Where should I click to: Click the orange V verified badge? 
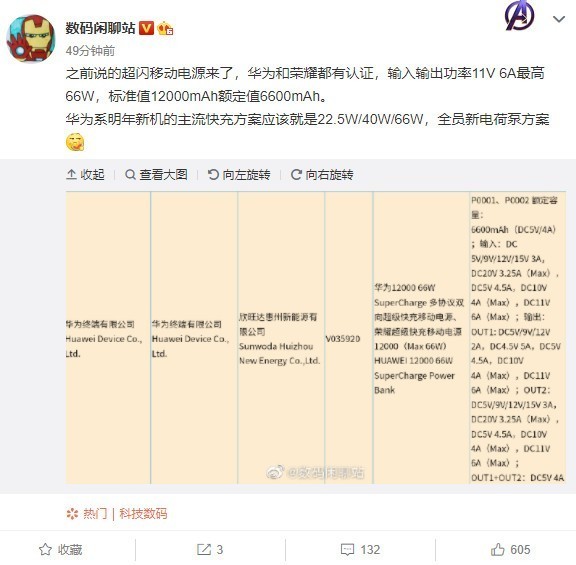(146, 28)
